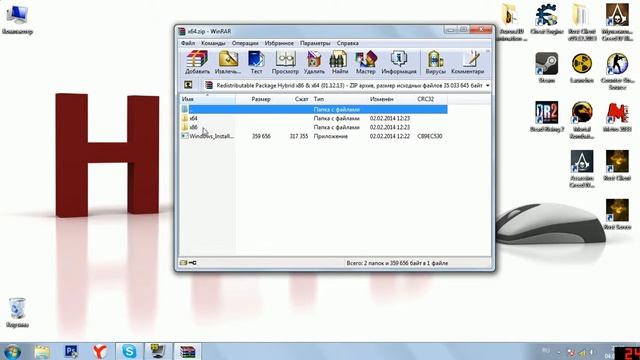Viewport: 640px width, 360px height.
Task: Go up one level in WinRAR
Action: pos(188,85)
